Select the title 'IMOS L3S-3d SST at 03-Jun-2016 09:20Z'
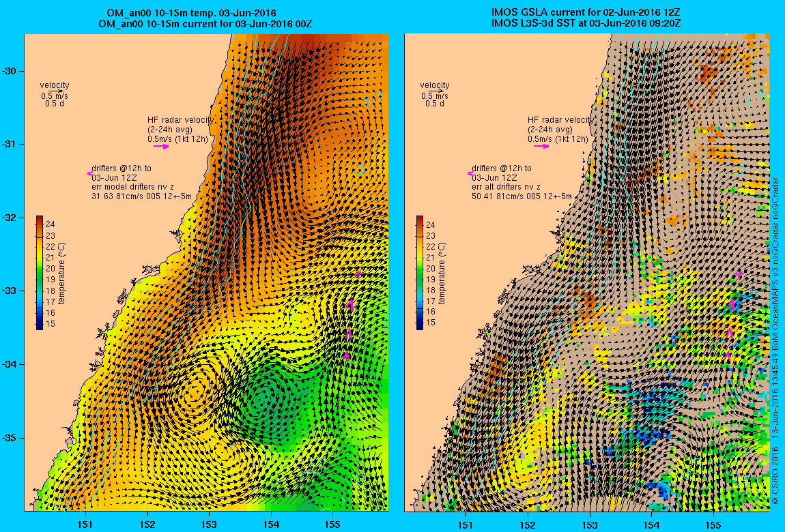 tap(586, 23)
